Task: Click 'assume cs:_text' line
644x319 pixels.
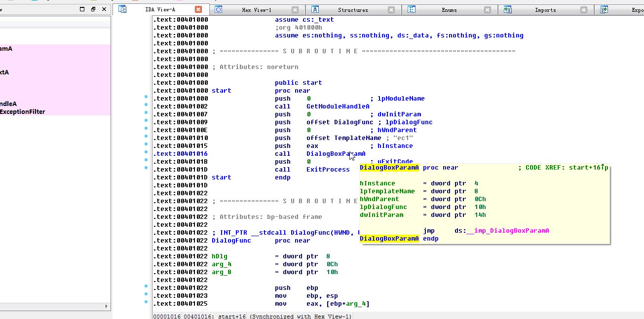Action: pos(304,20)
